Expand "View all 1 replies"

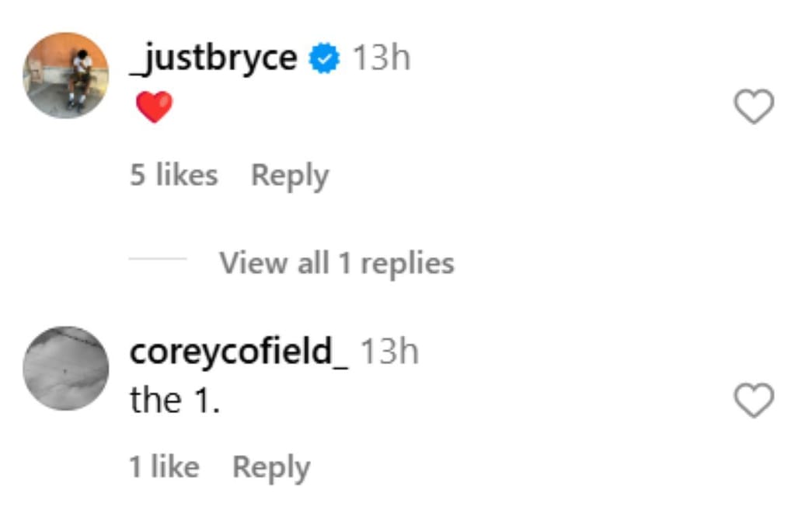(336, 263)
